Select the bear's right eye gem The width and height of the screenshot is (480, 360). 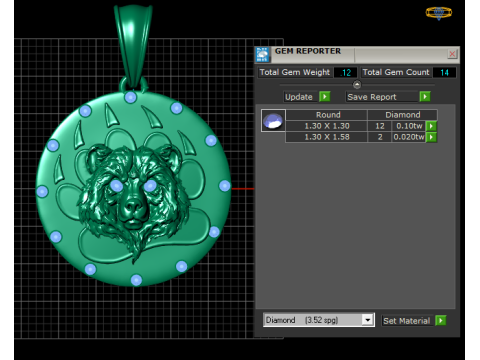pos(150,185)
